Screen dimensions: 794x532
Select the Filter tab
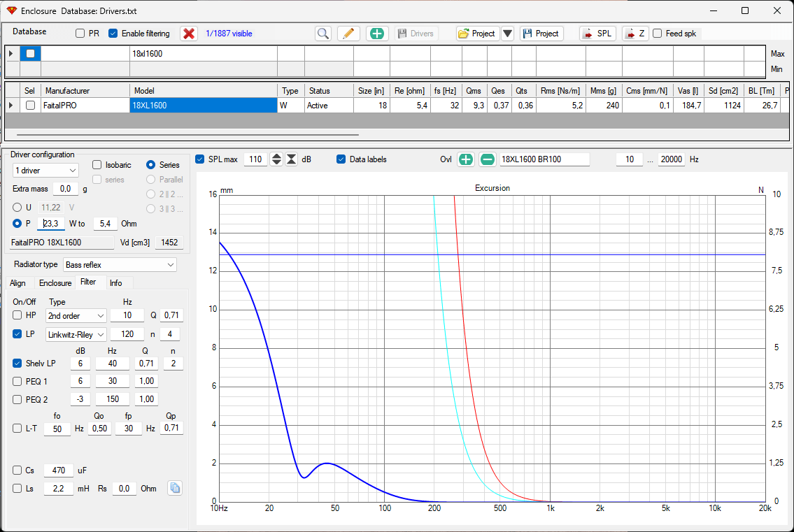coord(88,282)
